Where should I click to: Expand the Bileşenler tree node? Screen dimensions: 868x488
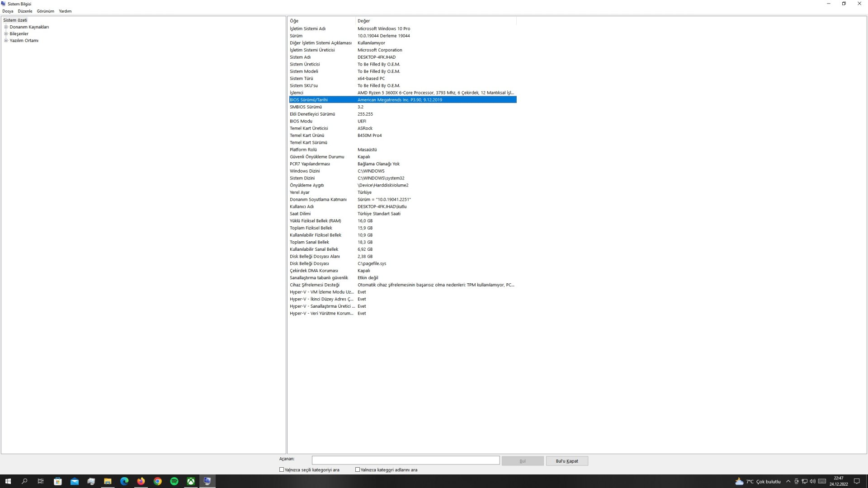coord(6,34)
